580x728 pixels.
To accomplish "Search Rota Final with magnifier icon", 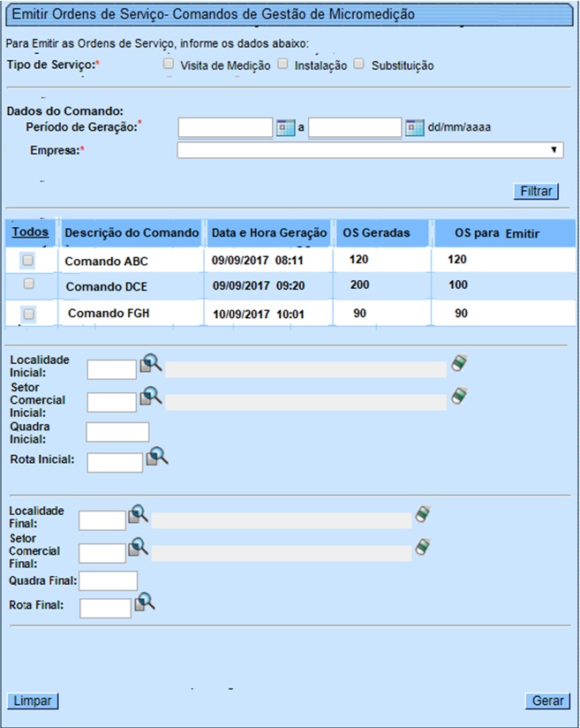I will click(x=145, y=602).
